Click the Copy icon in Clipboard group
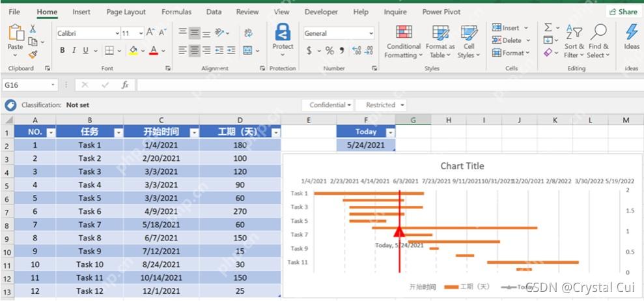The height and width of the screenshot is (301, 644). [x=33, y=42]
